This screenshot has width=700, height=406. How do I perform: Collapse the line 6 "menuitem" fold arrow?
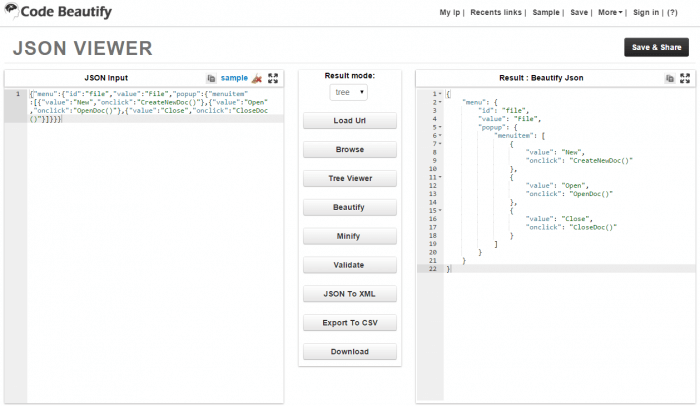tap(440, 135)
